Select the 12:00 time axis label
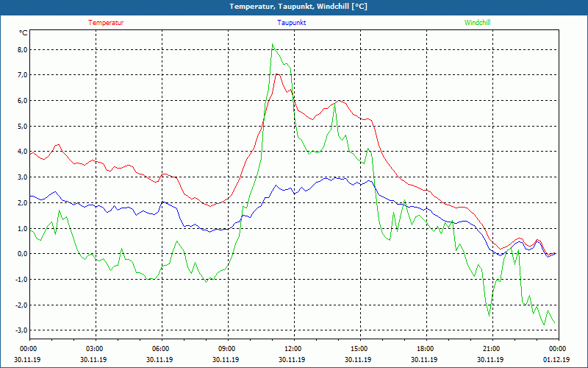Viewport: 588px width, 368px height. pos(293,349)
